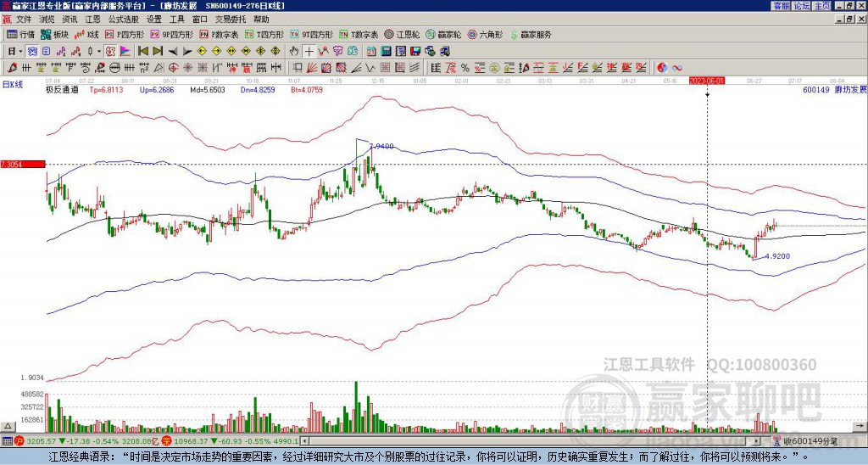Click the 行情 toolbar button
The image size is (868, 465).
21,34
